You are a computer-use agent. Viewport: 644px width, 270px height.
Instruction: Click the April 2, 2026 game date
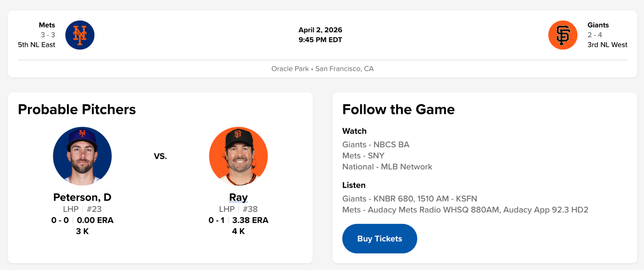[x=320, y=30]
